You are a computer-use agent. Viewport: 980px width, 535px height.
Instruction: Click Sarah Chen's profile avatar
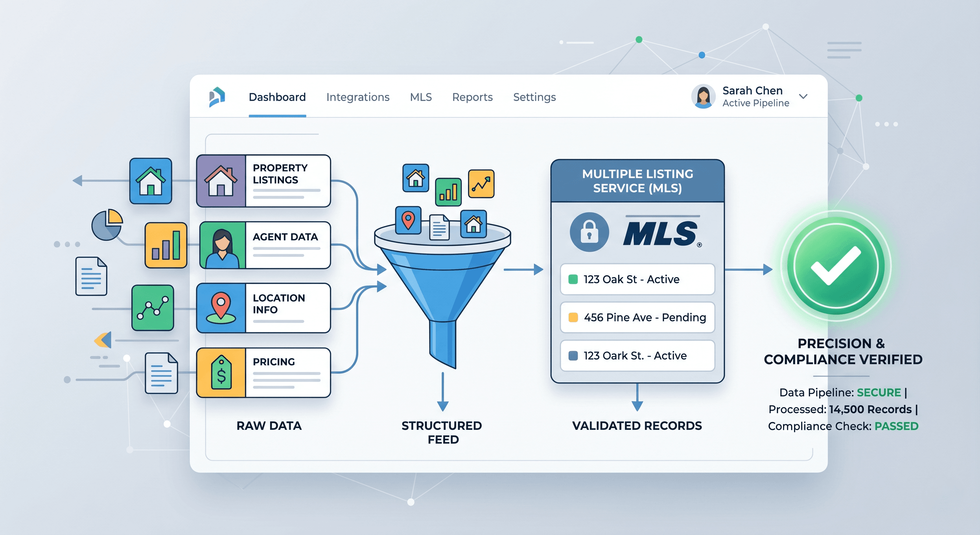coord(703,96)
